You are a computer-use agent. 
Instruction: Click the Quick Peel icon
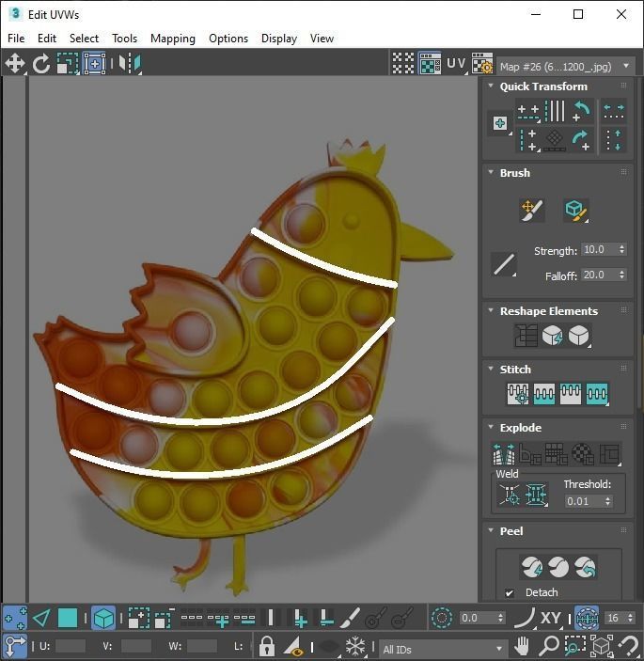coord(531,567)
